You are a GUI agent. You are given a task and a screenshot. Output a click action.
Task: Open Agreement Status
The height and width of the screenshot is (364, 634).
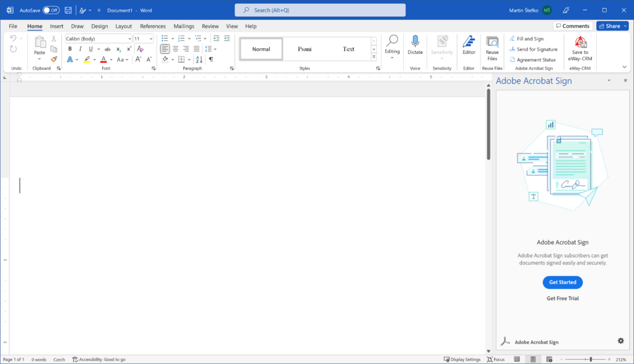coord(532,60)
